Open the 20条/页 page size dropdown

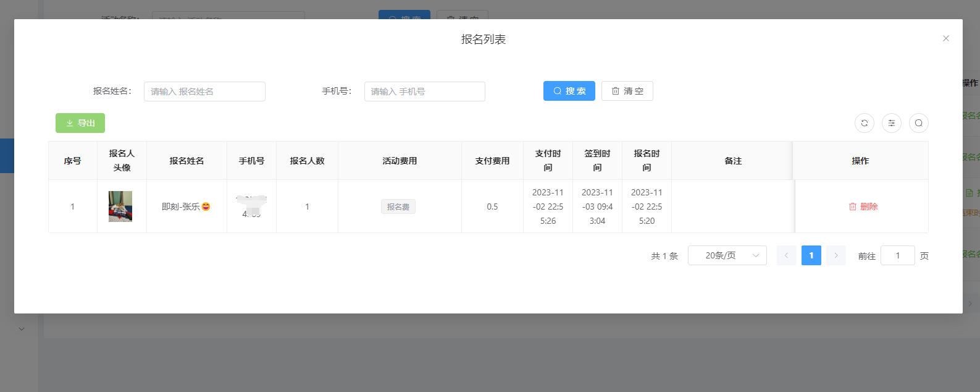coord(727,255)
